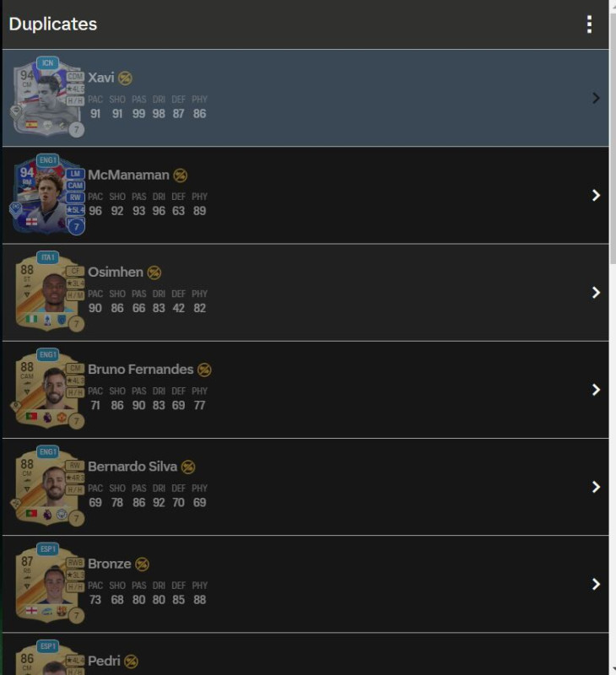The height and width of the screenshot is (675, 616).
Task: Open Bernardo Silva details chevron
Action: (596, 487)
